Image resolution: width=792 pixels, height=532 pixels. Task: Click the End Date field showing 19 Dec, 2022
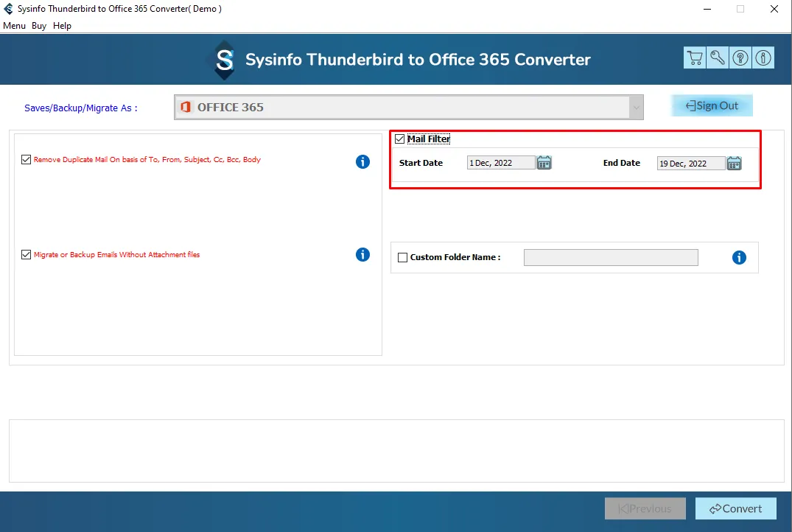point(691,163)
